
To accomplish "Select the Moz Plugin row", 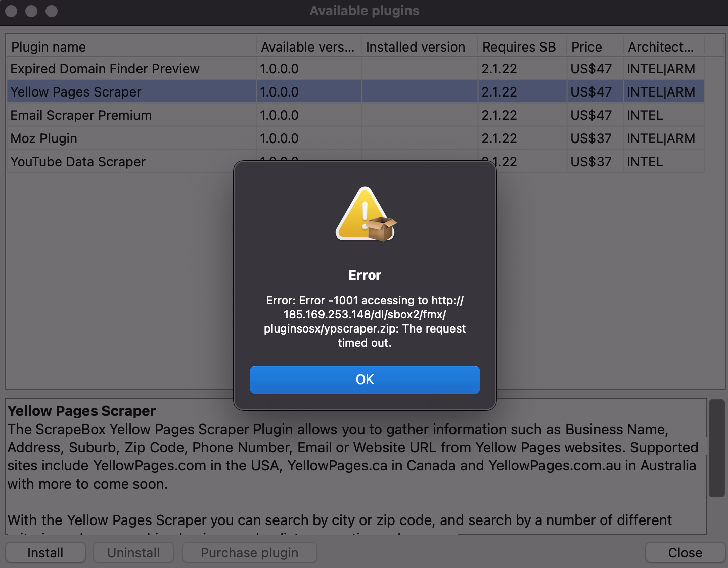I will tap(355, 138).
